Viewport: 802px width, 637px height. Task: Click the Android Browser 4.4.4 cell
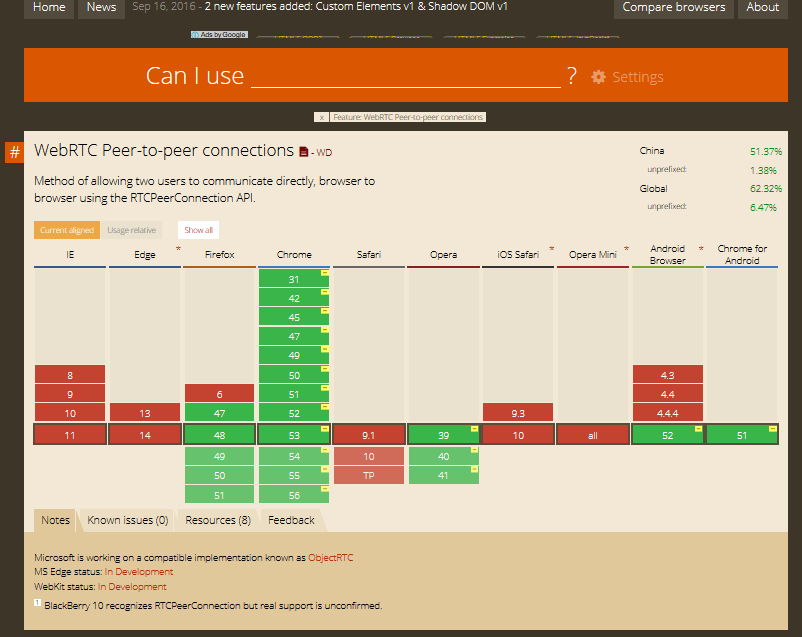(x=667, y=412)
